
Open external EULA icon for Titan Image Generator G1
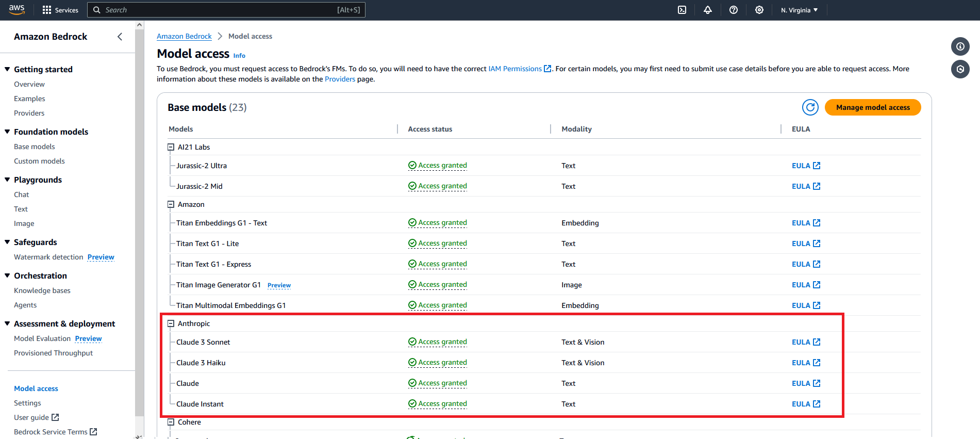[817, 285]
